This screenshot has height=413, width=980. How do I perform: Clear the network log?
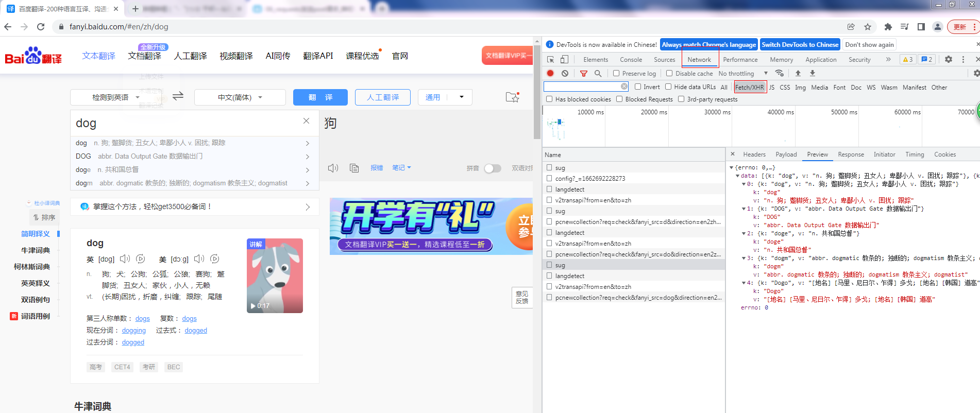click(565, 73)
